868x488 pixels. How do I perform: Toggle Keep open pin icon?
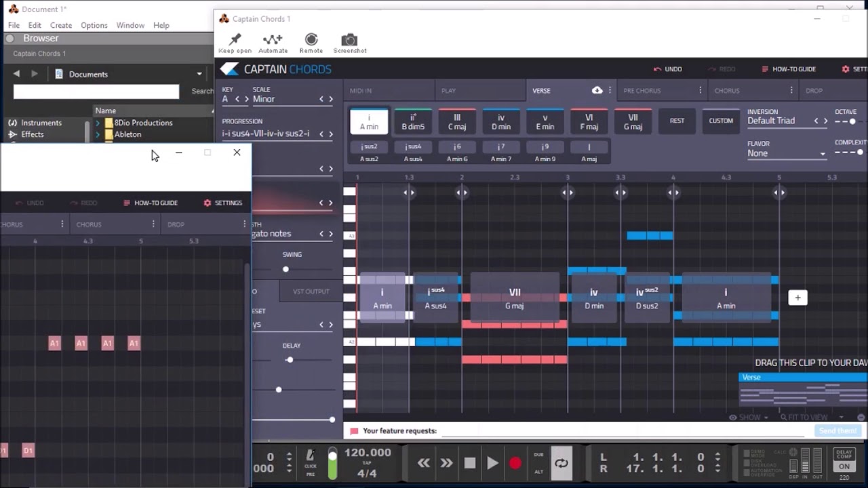pos(235,43)
